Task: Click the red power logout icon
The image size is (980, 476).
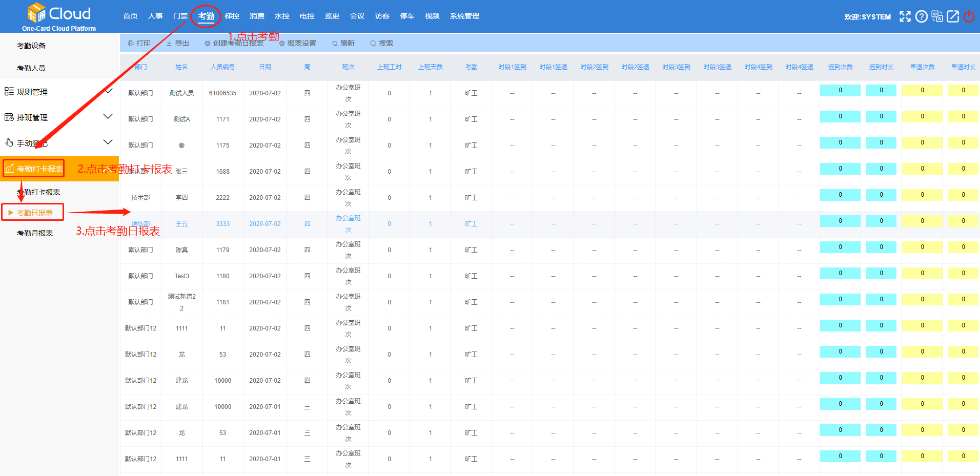Action: pos(969,16)
